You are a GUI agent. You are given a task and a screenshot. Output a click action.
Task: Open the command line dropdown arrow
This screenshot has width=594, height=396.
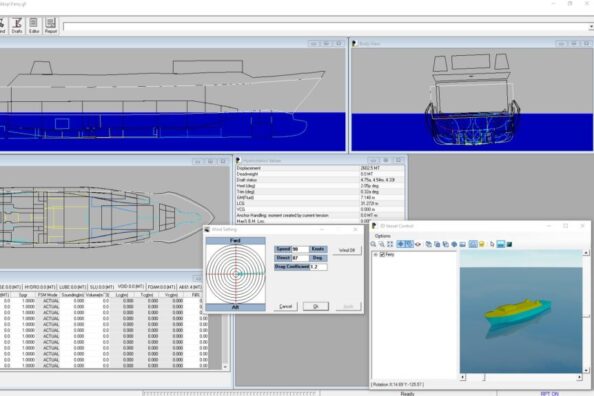pyautogui.click(x=591, y=27)
